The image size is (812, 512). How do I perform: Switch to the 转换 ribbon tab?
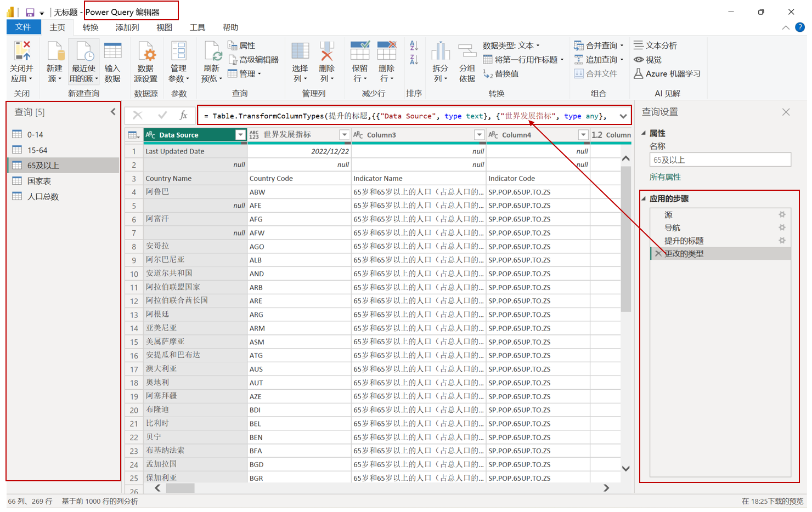(x=90, y=27)
